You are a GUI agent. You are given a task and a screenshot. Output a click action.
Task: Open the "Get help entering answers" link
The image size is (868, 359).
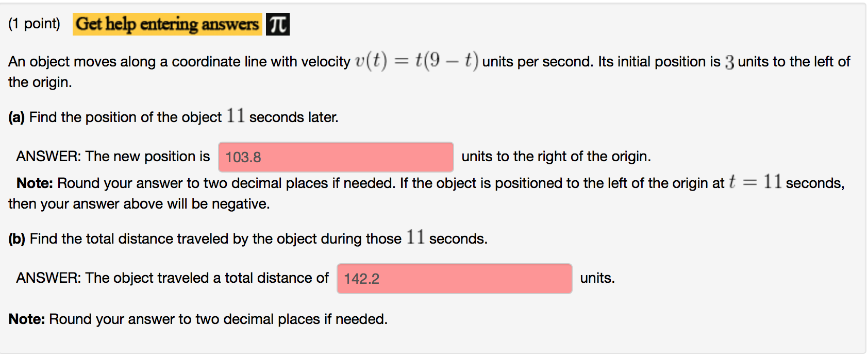(x=167, y=24)
